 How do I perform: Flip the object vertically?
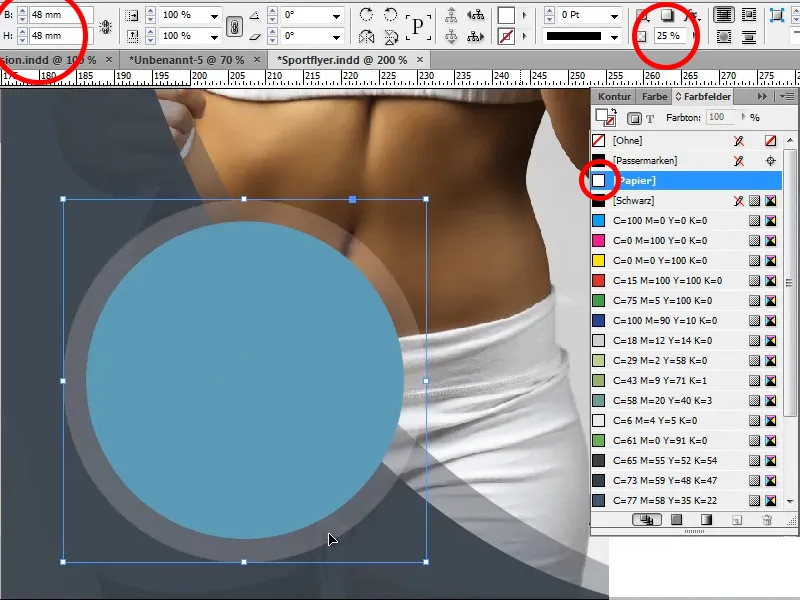point(390,36)
